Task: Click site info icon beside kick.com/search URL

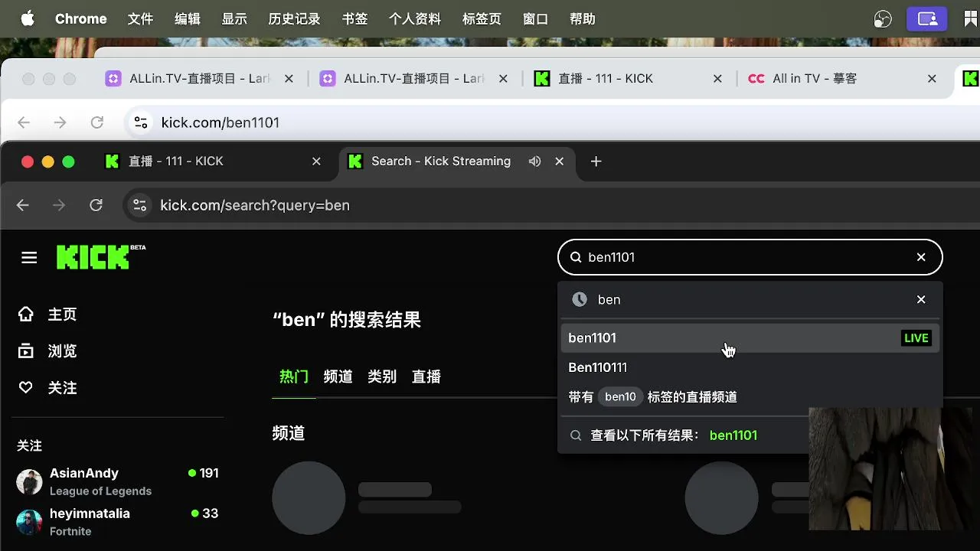Action: (139, 205)
